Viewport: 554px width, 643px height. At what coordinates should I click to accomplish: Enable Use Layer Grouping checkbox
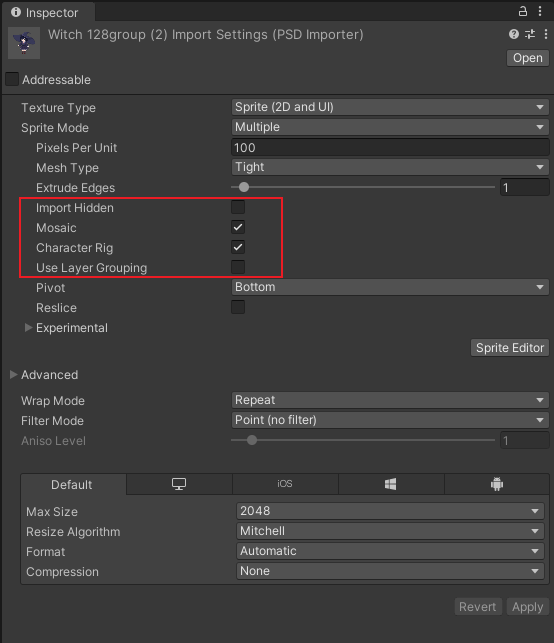click(x=238, y=267)
